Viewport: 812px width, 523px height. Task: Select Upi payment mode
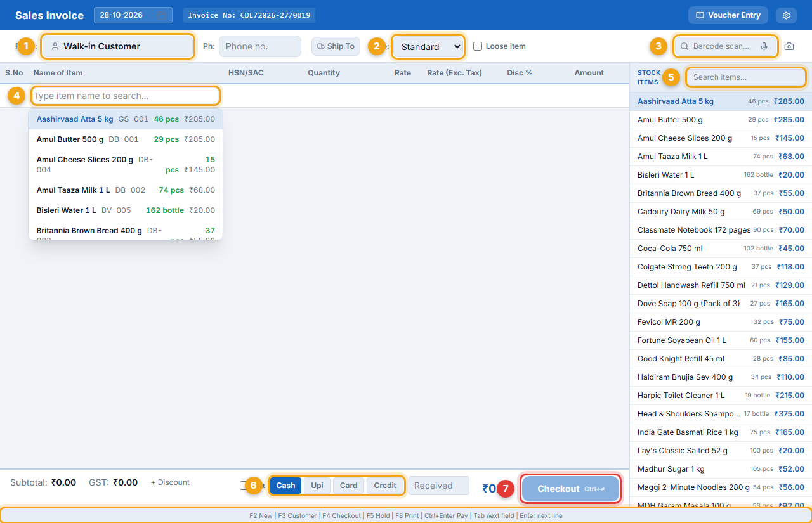coord(317,486)
